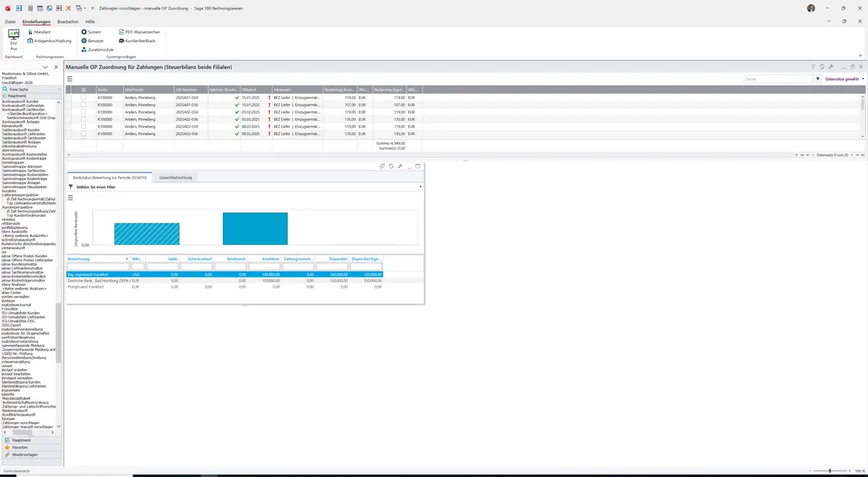The height and width of the screenshot is (477, 868).
Task: Switch to the Bankstatus tab
Action: pyautogui.click(x=109, y=177)
